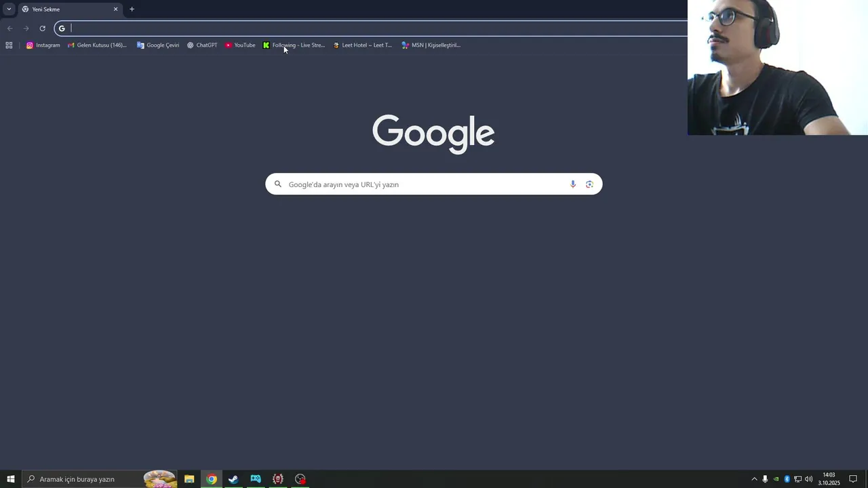Image resolution: width=868 pixels, height=488 pixels.
Task: Click the magnifier icon in search box
Action: click(x=277, y=184)
